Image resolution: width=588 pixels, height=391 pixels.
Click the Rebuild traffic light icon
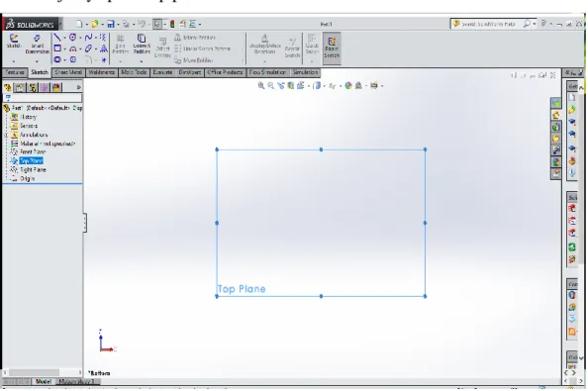[x=172, y=24]
